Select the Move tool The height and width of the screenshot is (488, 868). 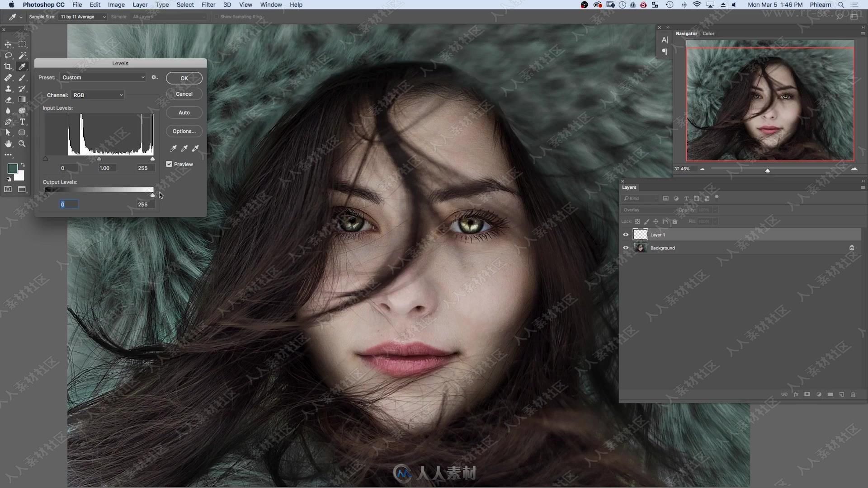click(x=8, y=44)
